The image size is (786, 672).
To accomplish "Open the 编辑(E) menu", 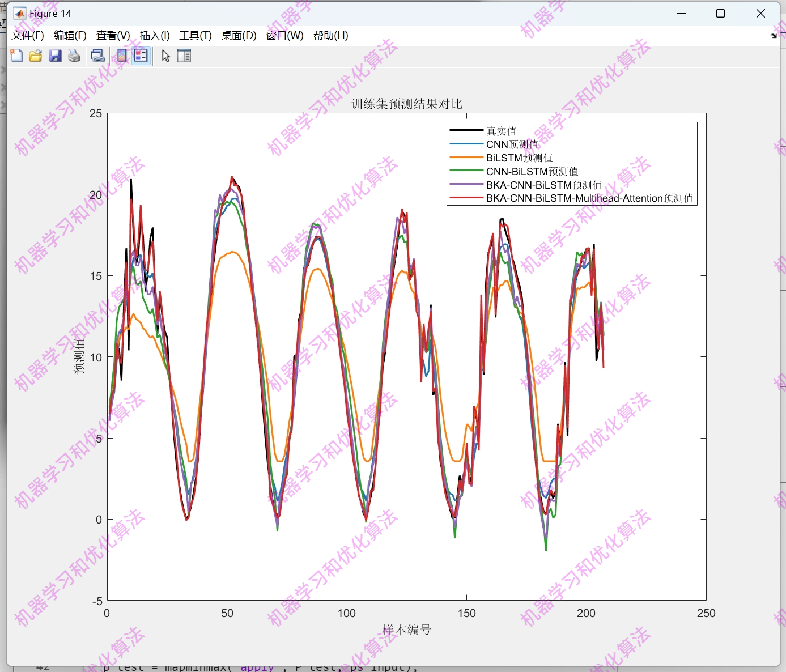I will click(70, 36).
